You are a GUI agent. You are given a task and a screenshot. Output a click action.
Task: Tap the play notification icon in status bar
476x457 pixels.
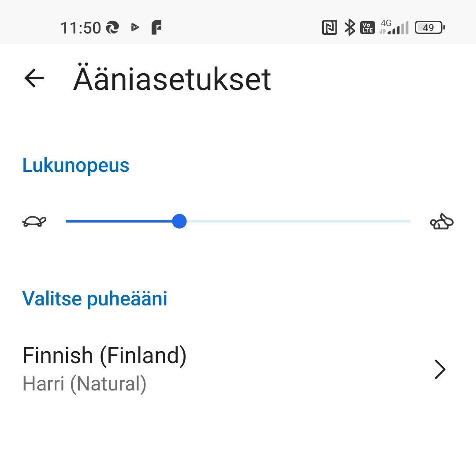[135, 28]
